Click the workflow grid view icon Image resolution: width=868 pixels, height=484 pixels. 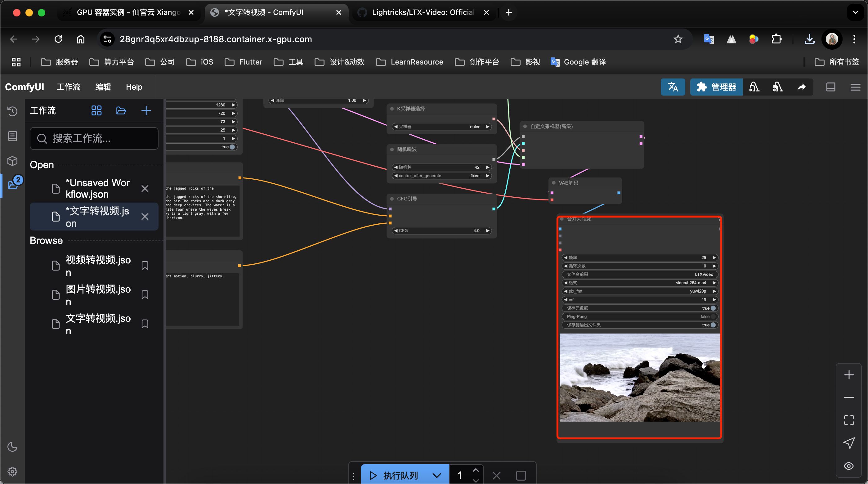click(x=96, y=110)
